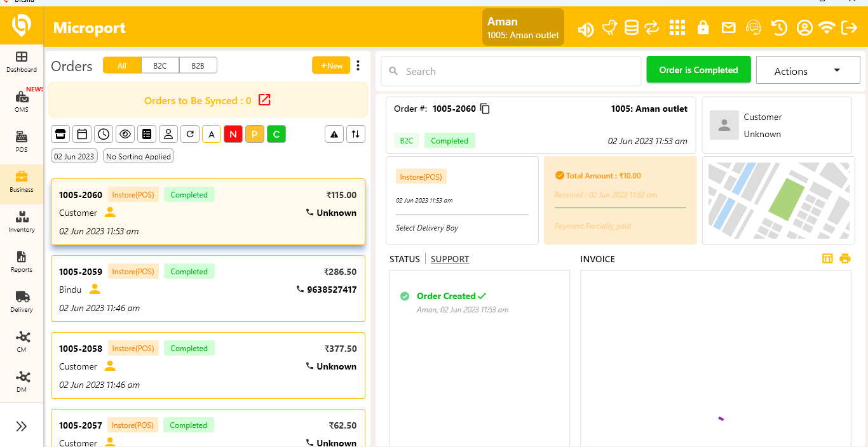Screen dimensions: 868x447
Task: Click phone number 9638527417
Action: coord(331,290)
